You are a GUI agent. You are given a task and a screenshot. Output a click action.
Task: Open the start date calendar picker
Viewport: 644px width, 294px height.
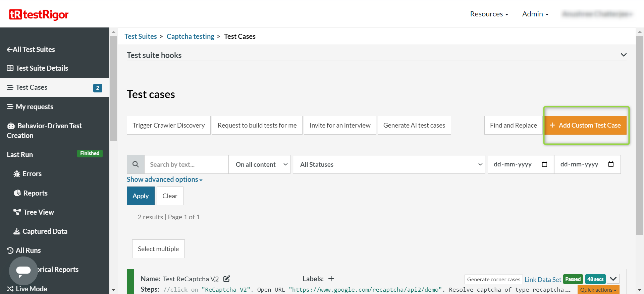coord(544,164)
